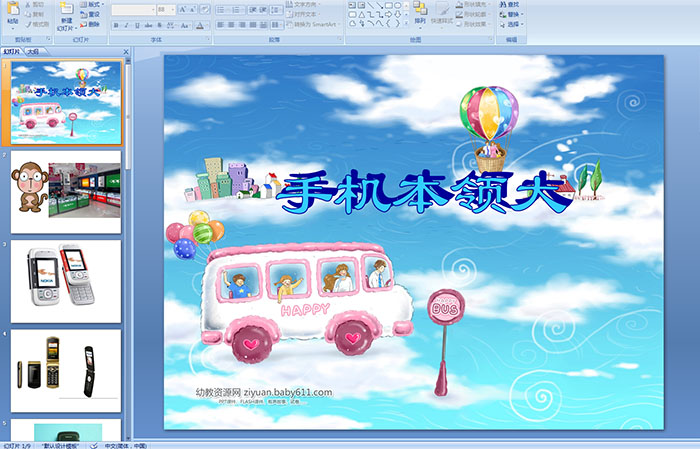Select the Down Arrow shape in gallery
Image resolution: width=700 pixels, height=449 pixels.
pos(397,15)
